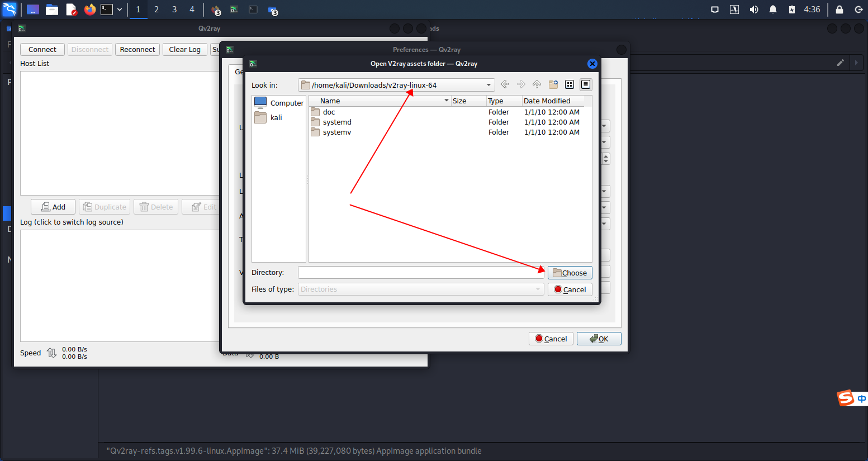The image size is (868, 461).
Task: Click OK in the Preferences window
Action: click(x=599, y=339)
